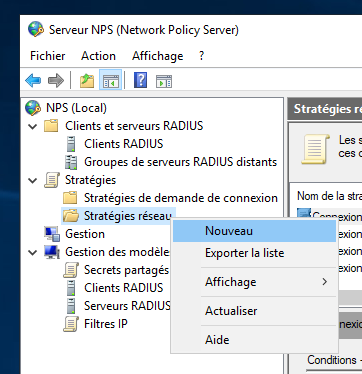
Task: Select Clients RADIUS under Gestion des modèles
Action: (124, 288)
